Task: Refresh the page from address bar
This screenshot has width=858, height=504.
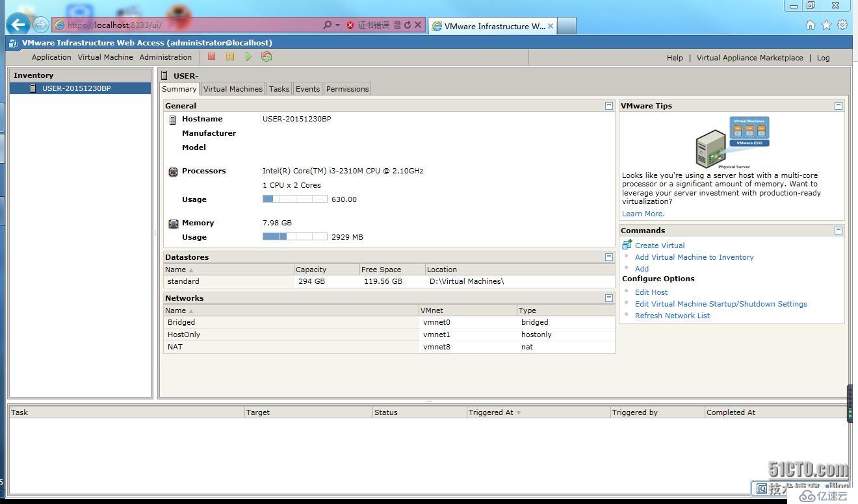Action: pos(408,25)
